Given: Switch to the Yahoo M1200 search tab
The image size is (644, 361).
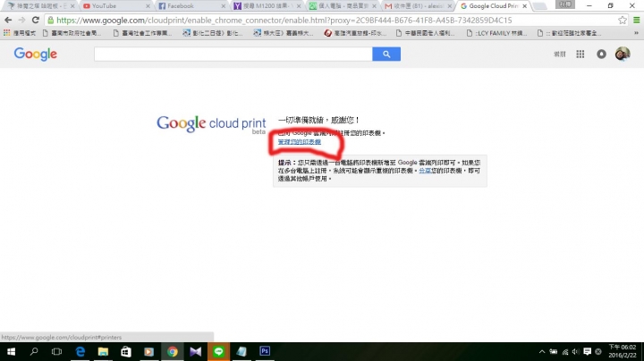Looking at the screenshot, I should (266, 6).
